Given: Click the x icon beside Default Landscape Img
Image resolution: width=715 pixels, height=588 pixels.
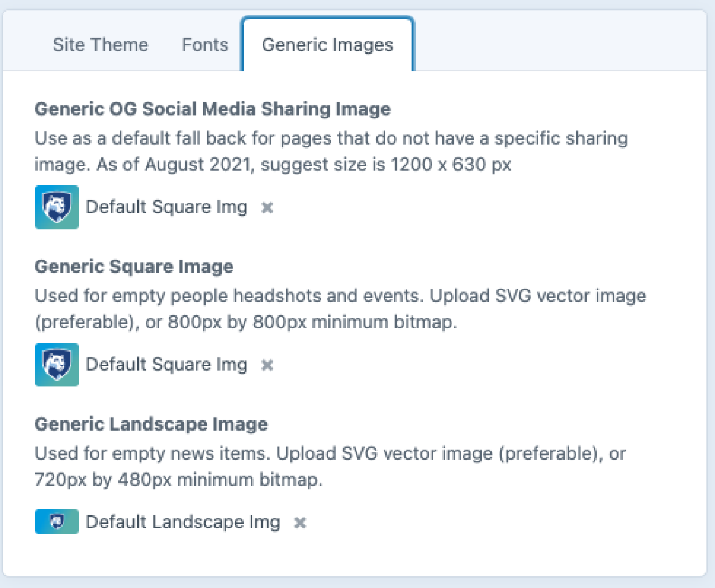Looking at the screenshot, I should pyautogui.click(x=301, y=522).
